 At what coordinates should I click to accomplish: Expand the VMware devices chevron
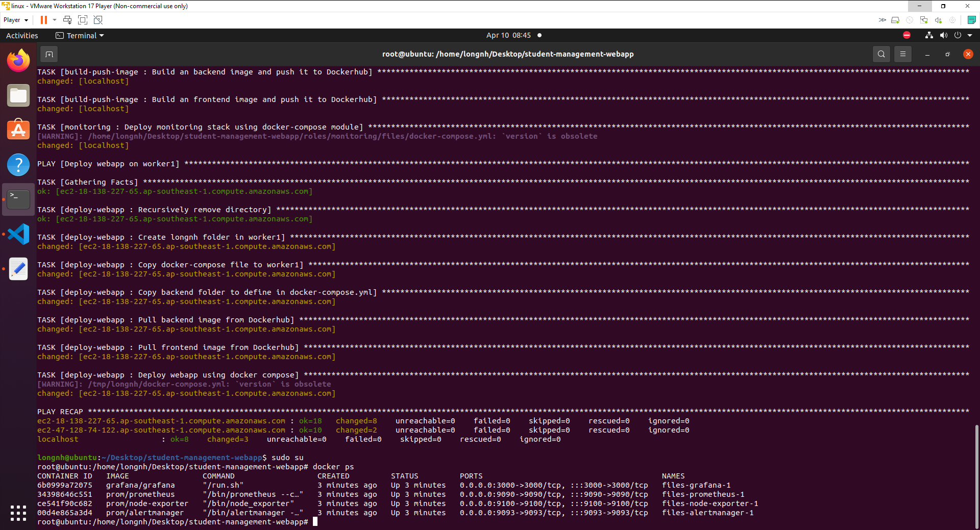(x=882, y=20)
